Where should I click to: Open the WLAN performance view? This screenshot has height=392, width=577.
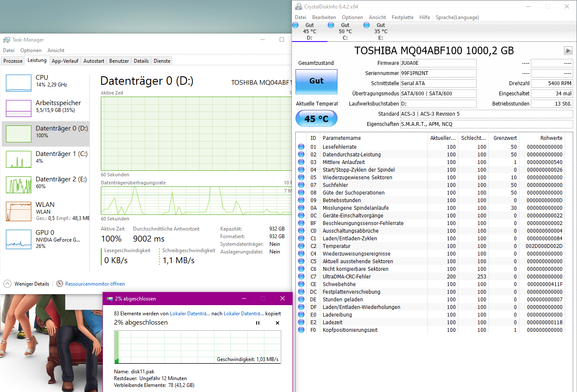point(46,211)
